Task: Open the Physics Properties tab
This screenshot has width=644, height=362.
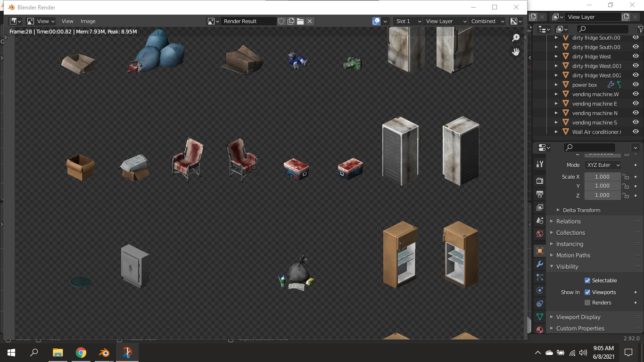Action: (x=539, y=288)
